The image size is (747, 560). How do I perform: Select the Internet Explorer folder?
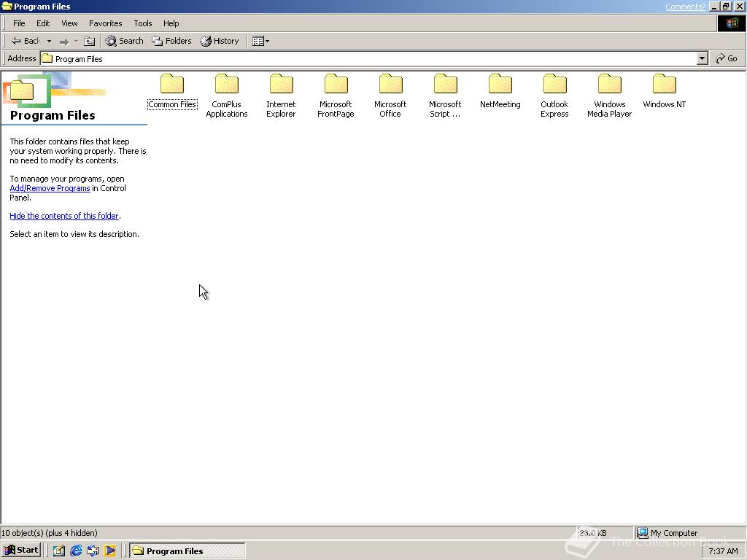(x=281, y=96)
